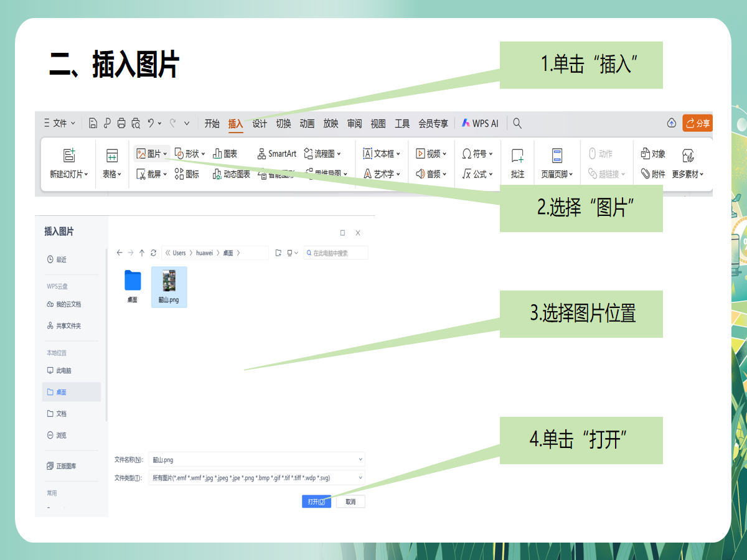Click the WPS AI button
Viewport: 747px width, 560px height.
click(480, 123)
